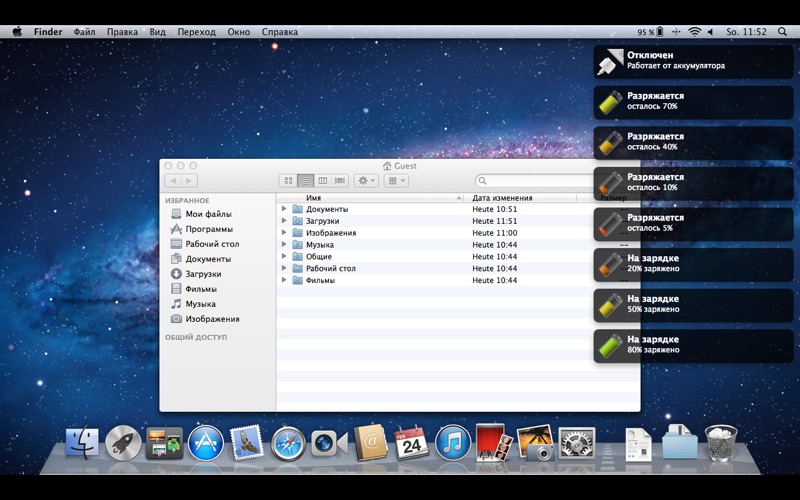This screenshot has height=500, width=800.
Task: Open System Preferences gear icon
Action: pyautogui.click(x=577, y=443)
